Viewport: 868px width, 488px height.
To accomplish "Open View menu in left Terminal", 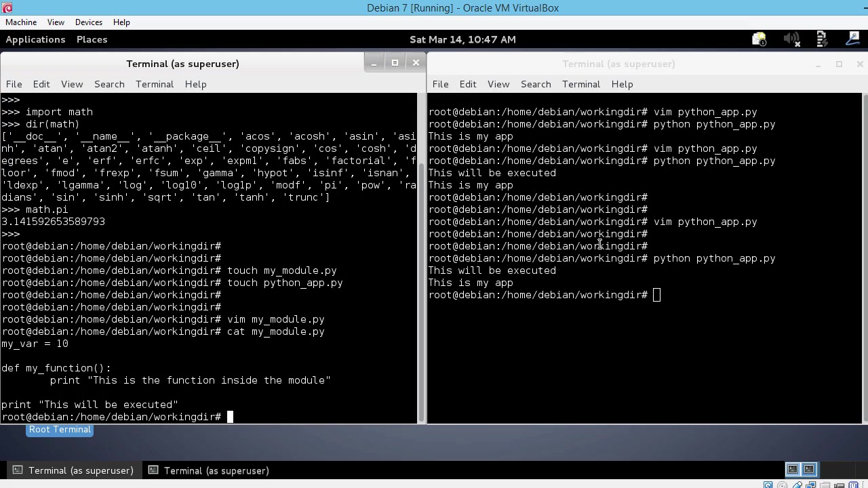I will point(72,84).
